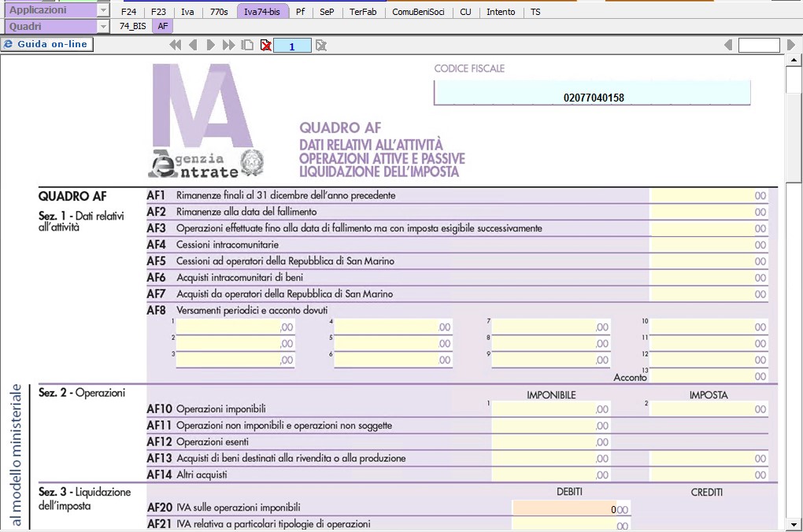Switch to the F23 tab
The height and width of the screenshot is (532, 803).
(x=159, y=11)
